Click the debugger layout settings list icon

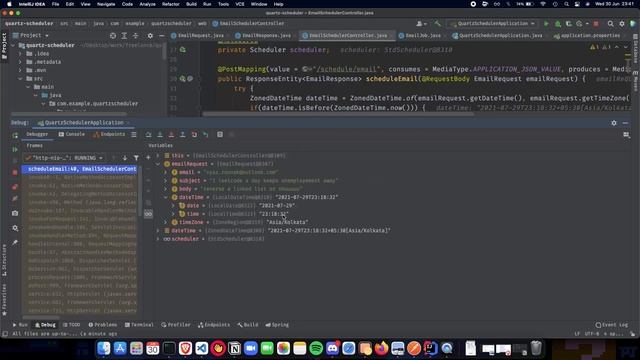(x=134, y=135)
